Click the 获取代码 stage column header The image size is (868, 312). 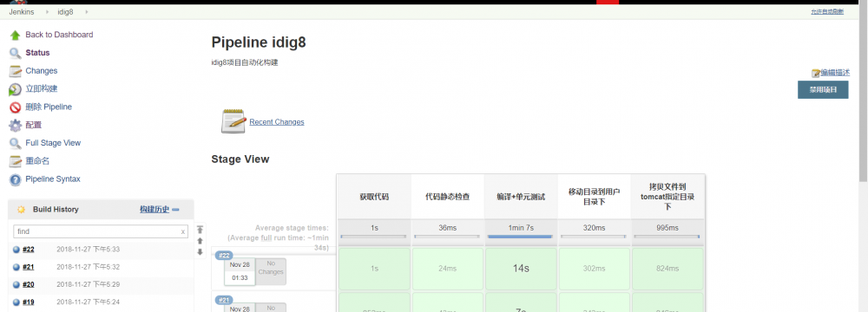point(374,197)
